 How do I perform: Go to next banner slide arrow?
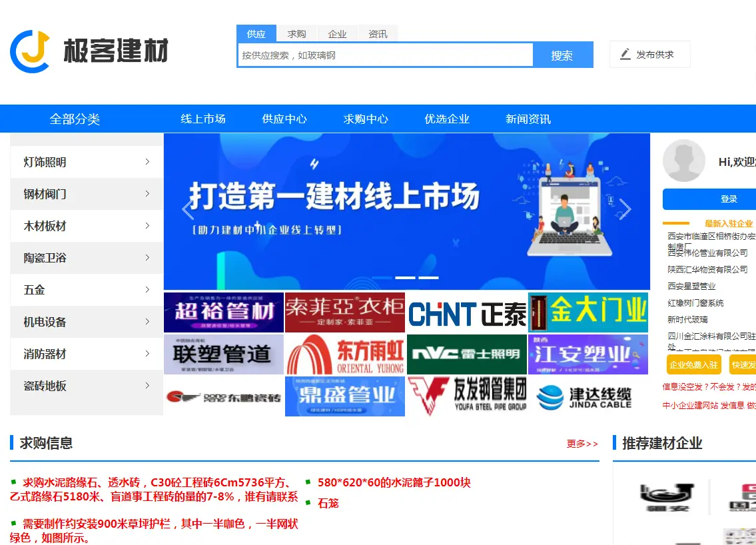625,209
